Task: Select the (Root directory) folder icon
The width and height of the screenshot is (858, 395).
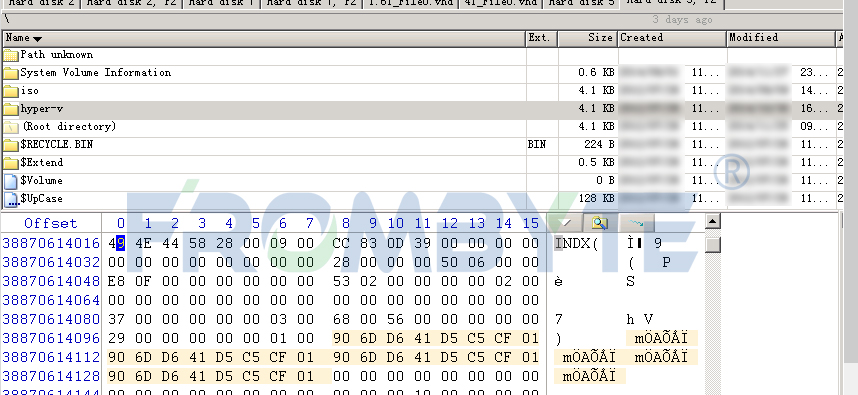Action: point(11,127)
